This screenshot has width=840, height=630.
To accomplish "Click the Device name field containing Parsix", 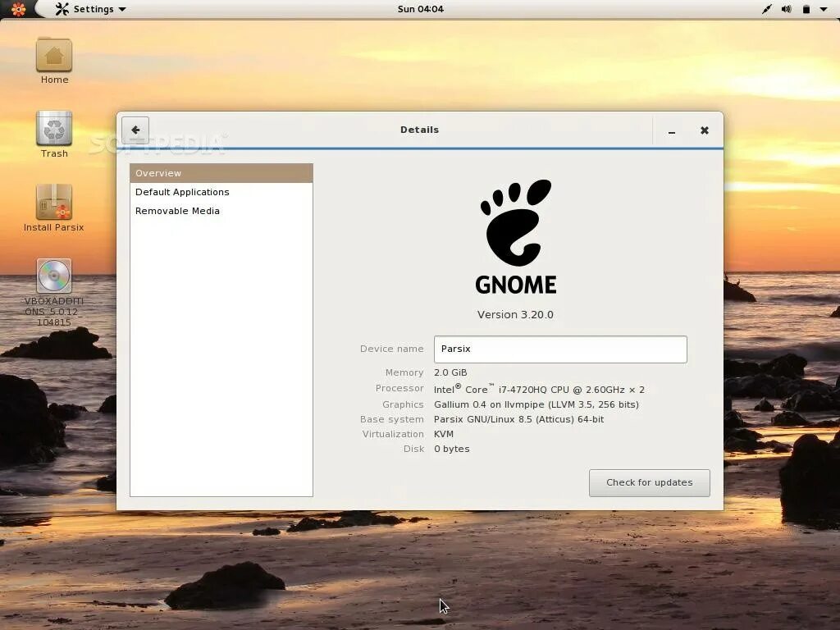I will pyautogui.click(x=560, y=349).
